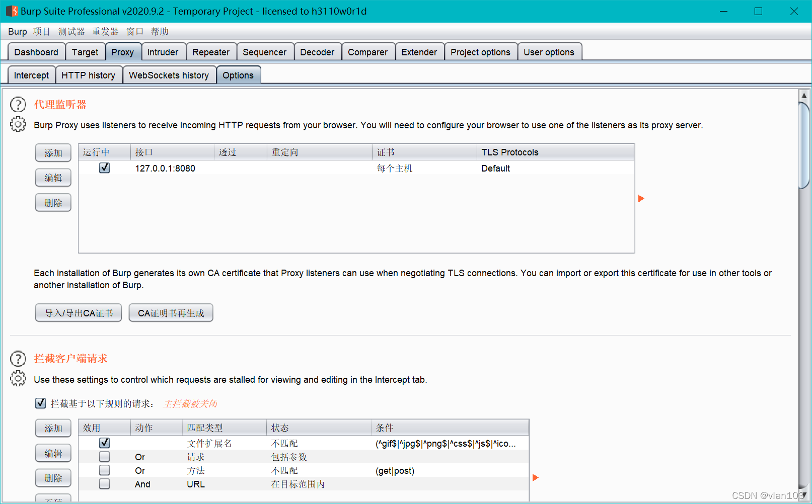Click 删除 button for intercept rules
This screenshot has height=504, width=812.
coord(53,478)
